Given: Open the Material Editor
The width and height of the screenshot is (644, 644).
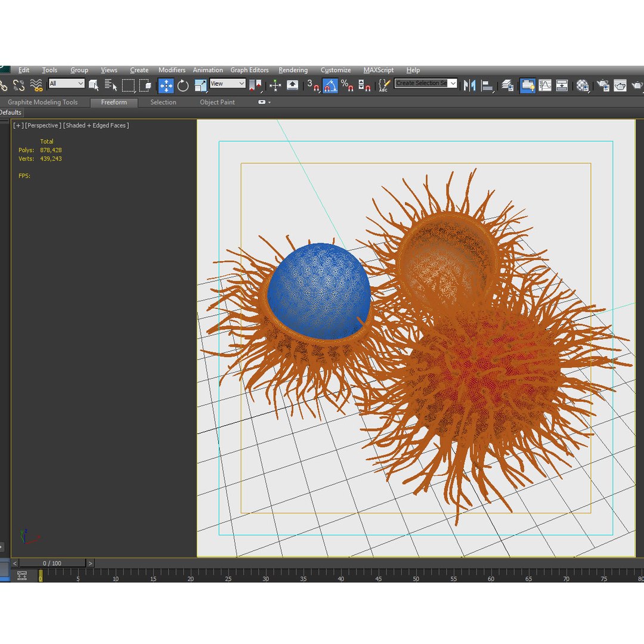Looking at the screenshot, I should pyautogui.click(x=583, y=85).
